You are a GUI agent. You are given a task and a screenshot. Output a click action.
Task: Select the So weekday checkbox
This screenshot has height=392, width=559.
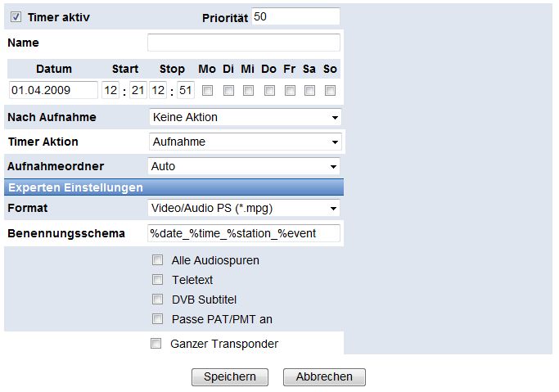(x=330, y=90)
